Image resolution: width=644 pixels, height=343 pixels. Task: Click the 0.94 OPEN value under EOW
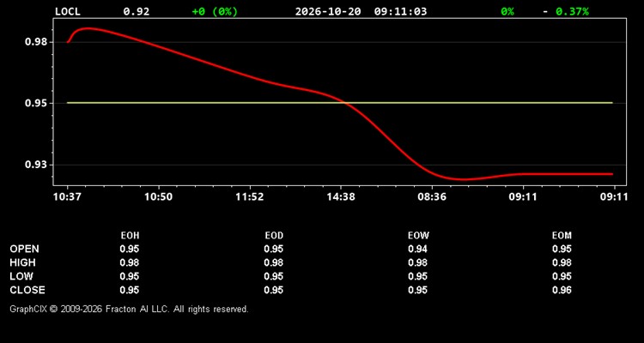click(x=417, y=249)
